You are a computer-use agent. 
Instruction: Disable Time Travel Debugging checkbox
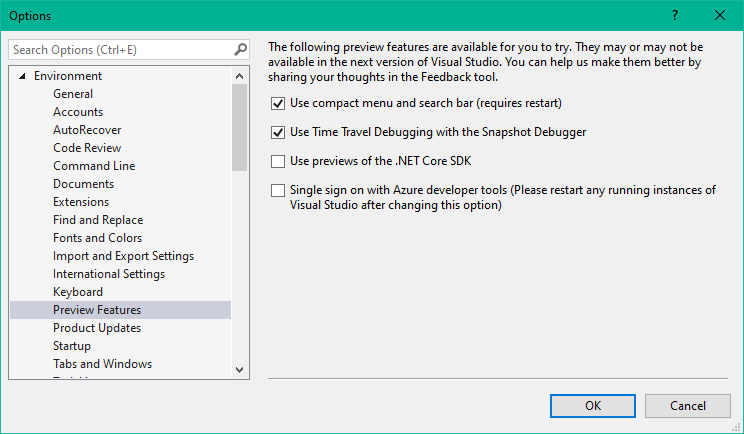pyautogui.click(x=278, y=132)
